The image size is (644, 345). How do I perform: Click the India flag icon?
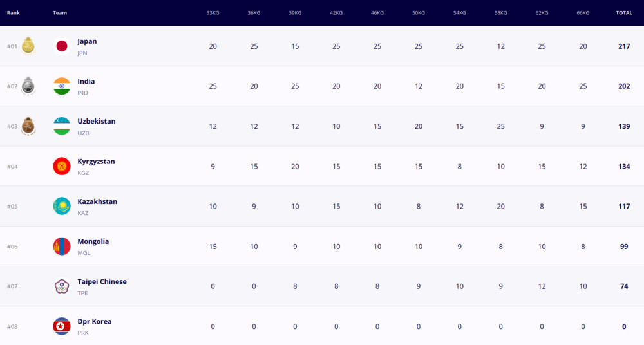pyautogui.click(x=62, y=86)
